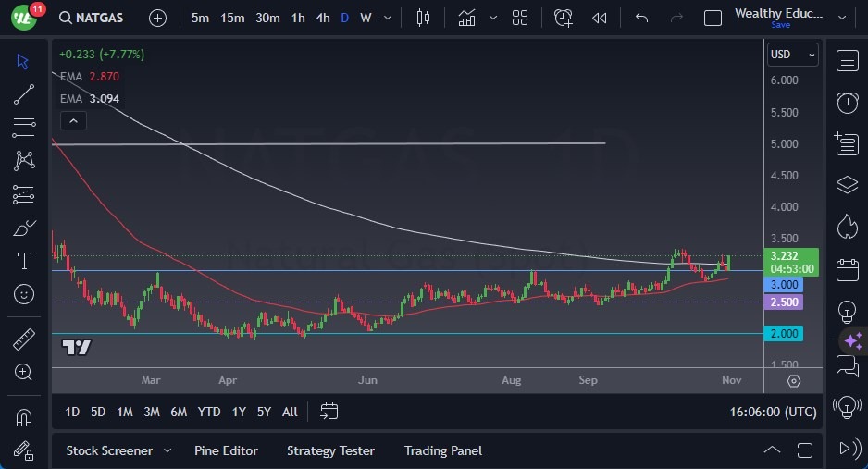
Task: Select the YTD date range button
Action: [209, 412]
